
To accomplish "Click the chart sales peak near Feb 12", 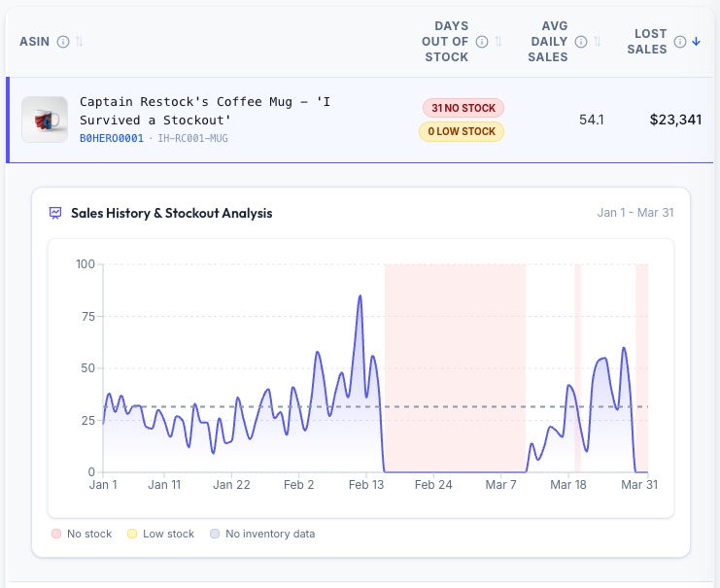I will [x=360, y=296].
